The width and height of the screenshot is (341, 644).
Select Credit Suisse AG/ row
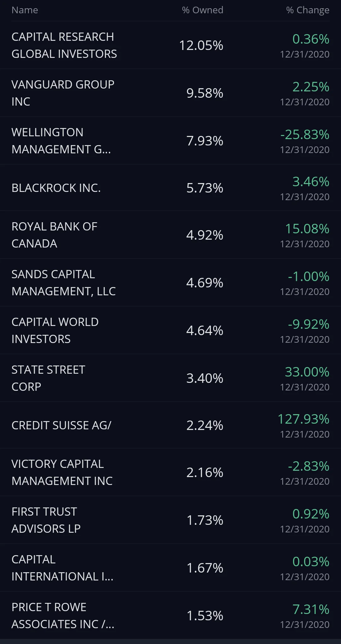coord(170,425)
